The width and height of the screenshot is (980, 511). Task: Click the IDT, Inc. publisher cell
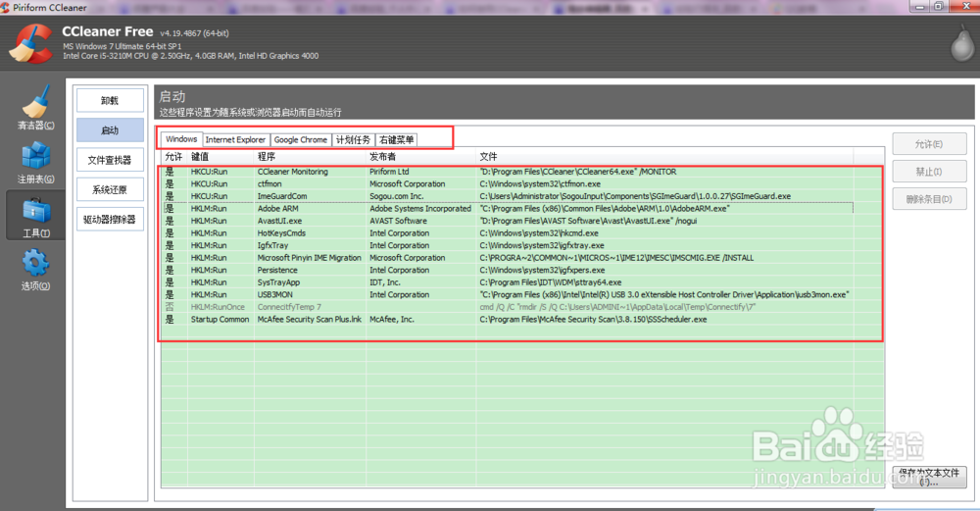pos(384,282)
